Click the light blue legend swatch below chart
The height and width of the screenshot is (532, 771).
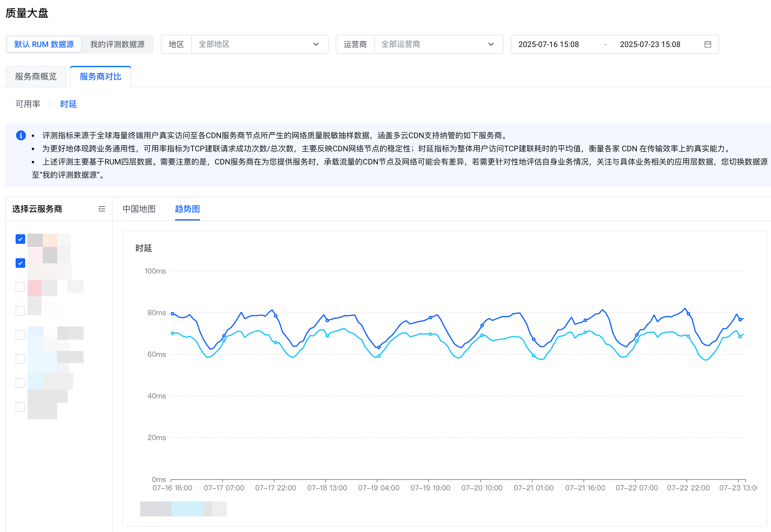[x=187, y=509]
